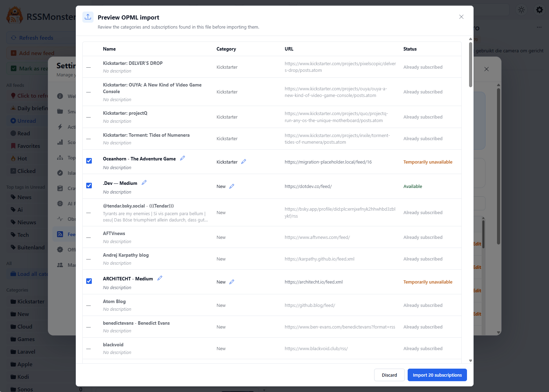Click Kickstarter: projectQ row name
This screenshot has width=549, height=392.
[125, 113]
